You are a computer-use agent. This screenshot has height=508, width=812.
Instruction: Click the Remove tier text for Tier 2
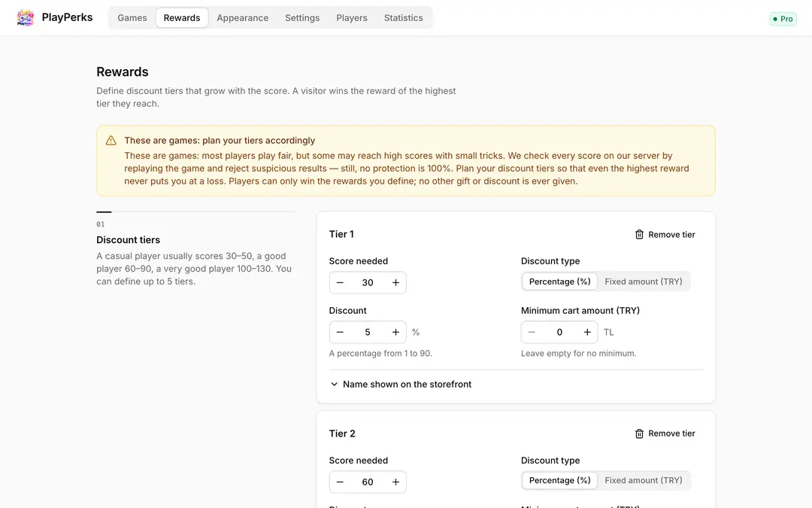coord(671,433)
